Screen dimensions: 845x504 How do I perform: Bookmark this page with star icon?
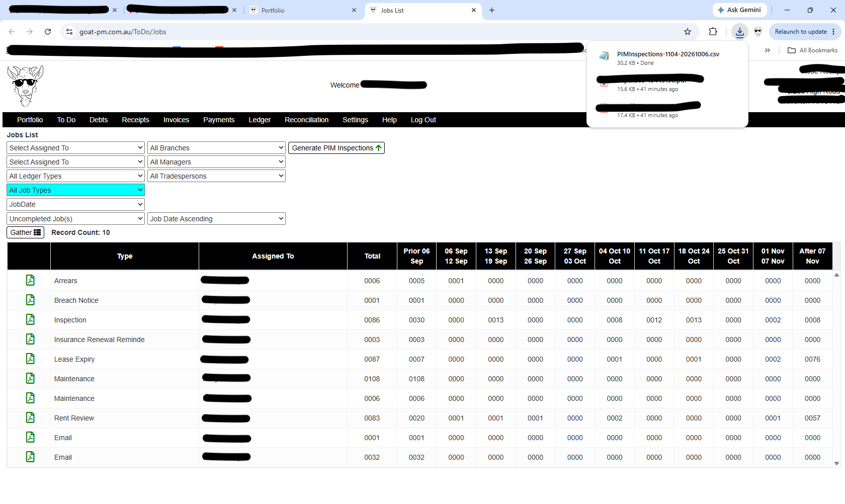coord(688,32)
